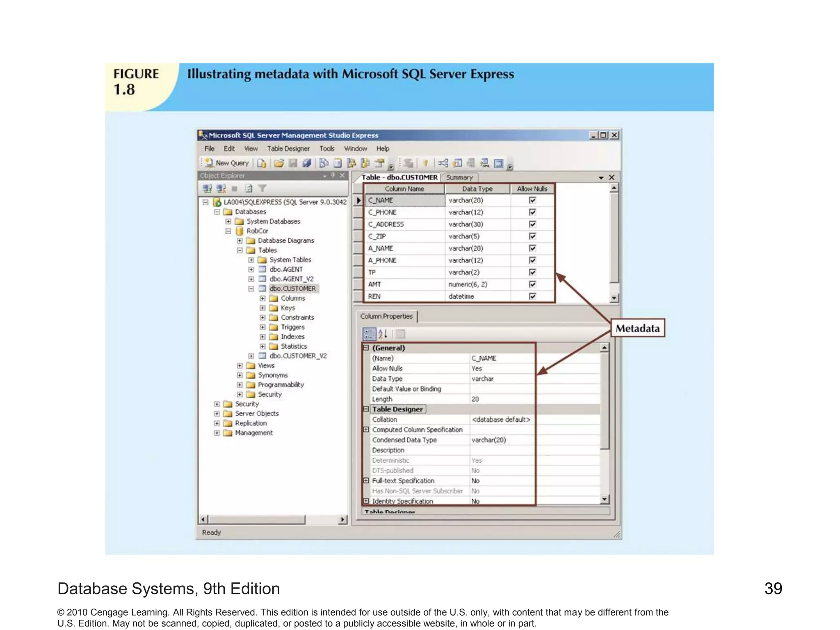Click the Refresh icon in Object Explorer toolbar
The width and height of the screenshot is (840, 630).
249,188
